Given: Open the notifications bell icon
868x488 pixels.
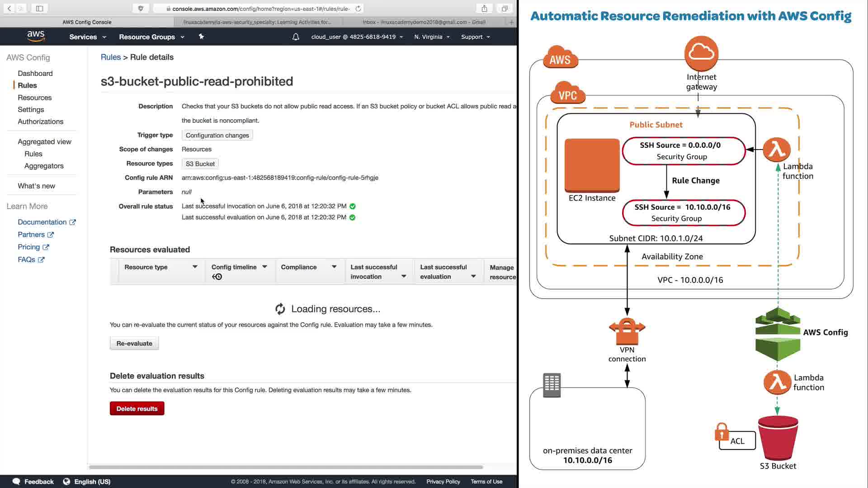Looking at the screenshot, I should (x=296, y=37).
